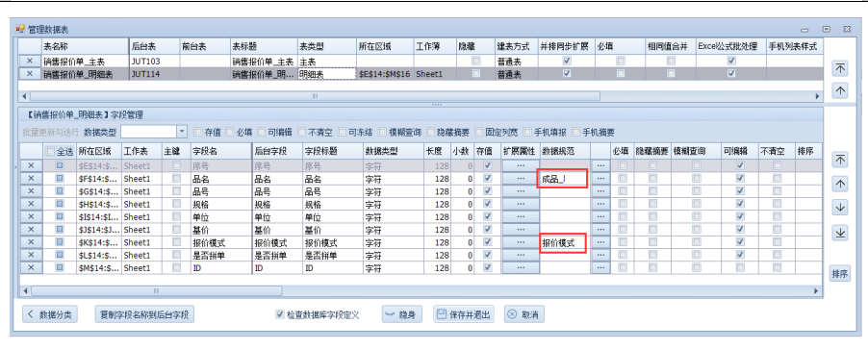
Task: Click the JUT114 cell in 后台表 column
Action: click(x=154, y=74)
